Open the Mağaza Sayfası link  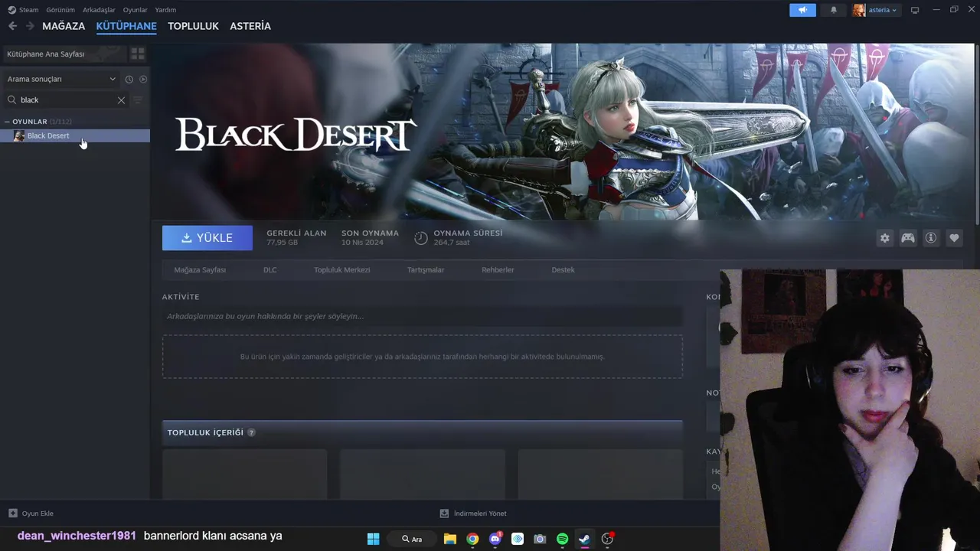200,270
